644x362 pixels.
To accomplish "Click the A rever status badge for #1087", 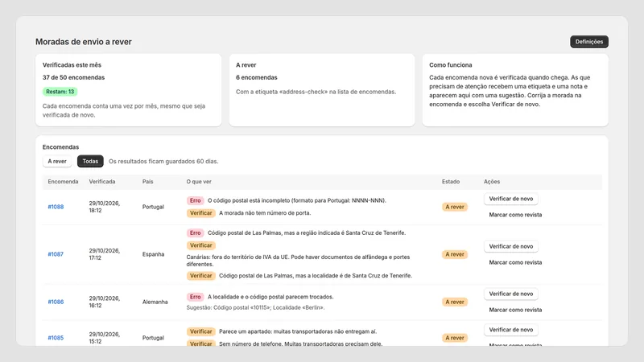I will (x=455, y=254).
